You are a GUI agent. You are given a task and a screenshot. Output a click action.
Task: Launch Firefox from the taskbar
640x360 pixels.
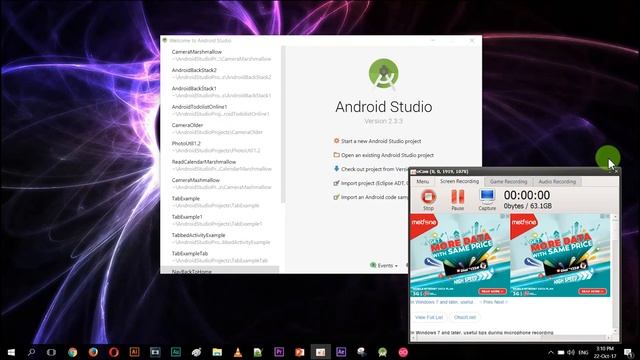pyautogui.click(x=93, y=352)
